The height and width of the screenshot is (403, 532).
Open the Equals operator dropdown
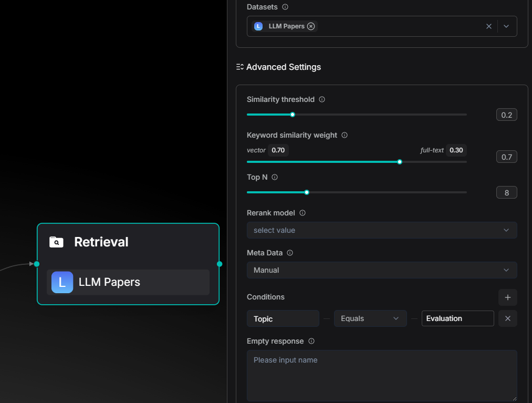[370, 318]
